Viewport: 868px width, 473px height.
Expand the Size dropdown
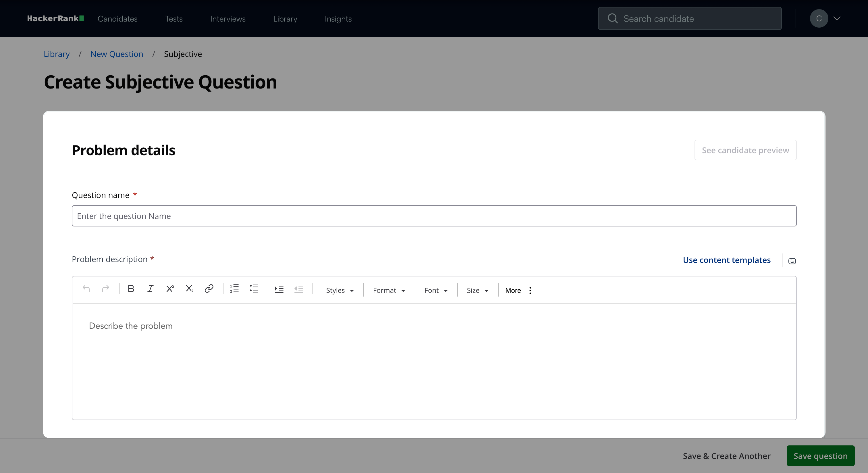point(477,290)
